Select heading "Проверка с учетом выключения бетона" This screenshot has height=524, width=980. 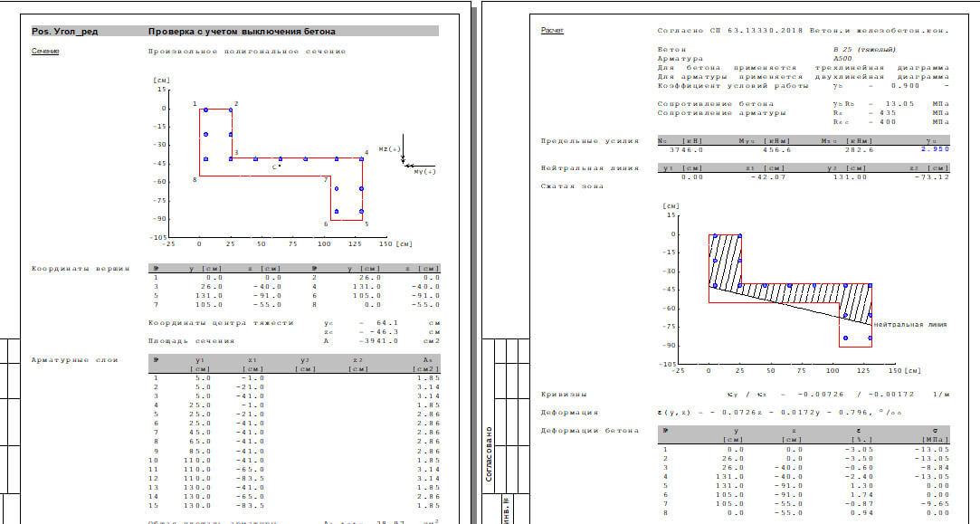(242, 32)
